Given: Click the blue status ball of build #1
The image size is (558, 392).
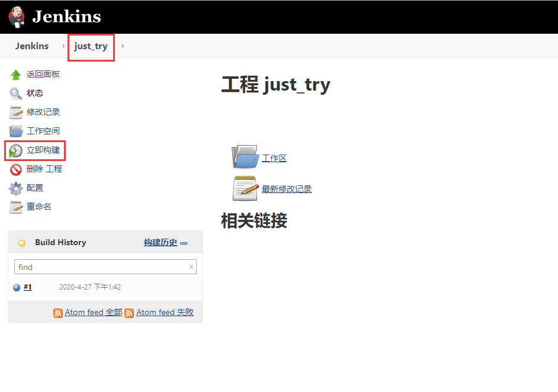Looking at the screenshot, I should (x=17, y=287).
